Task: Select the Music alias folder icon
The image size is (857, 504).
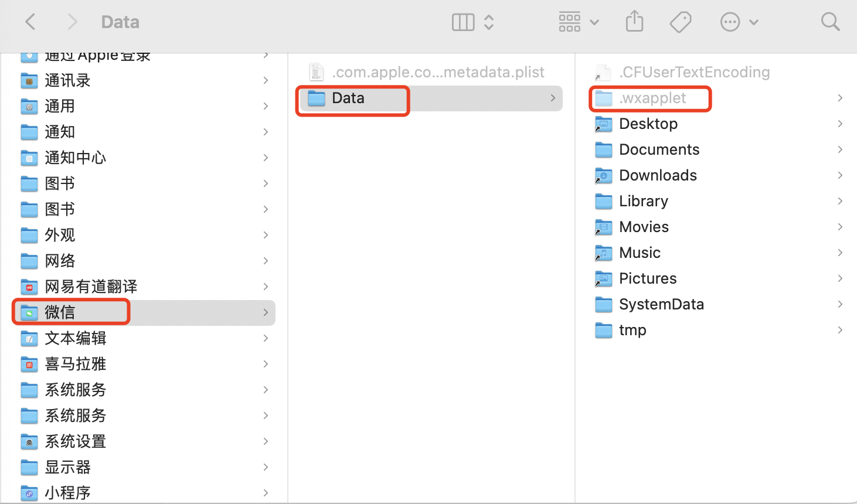Action: coord(604,253)
